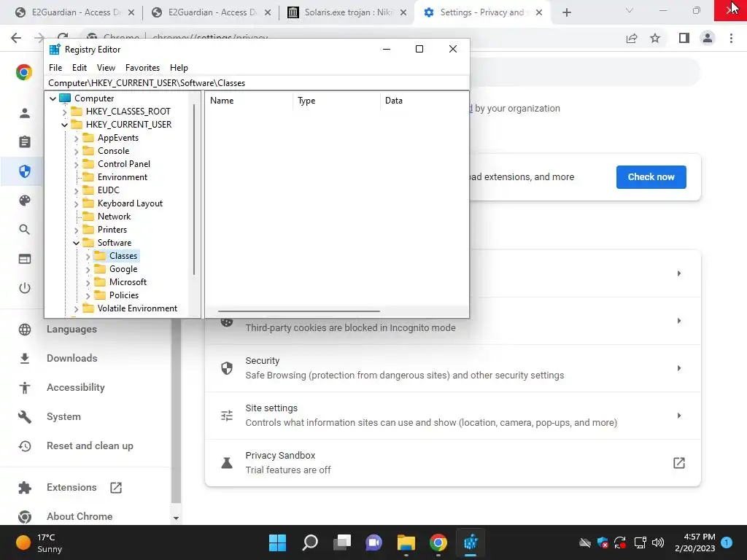747x560 pixels.
Task: Expand the Google key chevron
Action: pyautogui.click(x=88, y=270)
